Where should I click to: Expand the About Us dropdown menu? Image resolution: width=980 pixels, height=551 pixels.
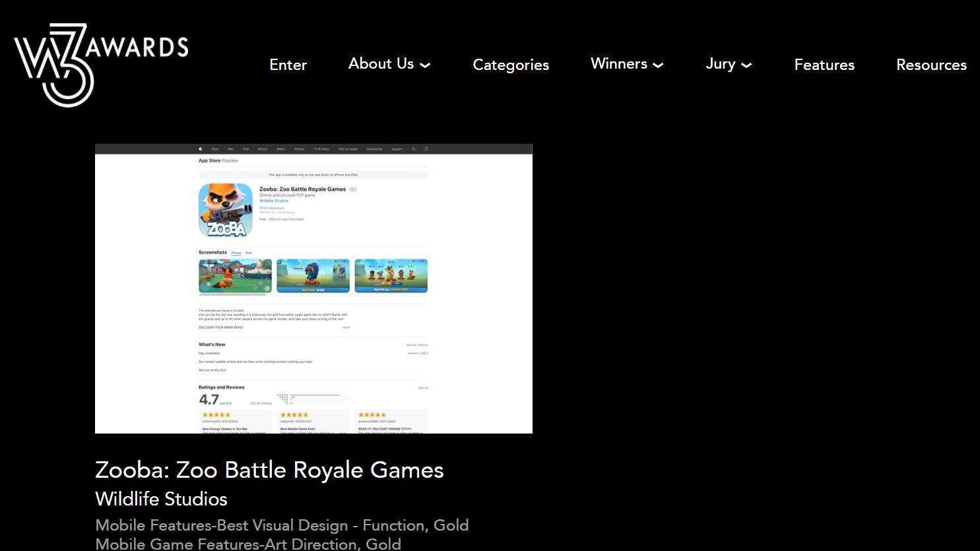(x=389, y=64)
